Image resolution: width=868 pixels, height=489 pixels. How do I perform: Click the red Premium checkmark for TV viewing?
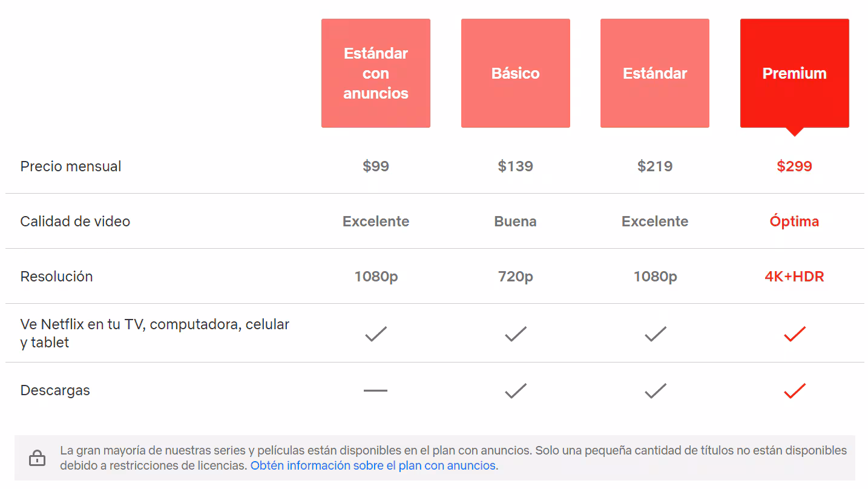pos(794,333)
